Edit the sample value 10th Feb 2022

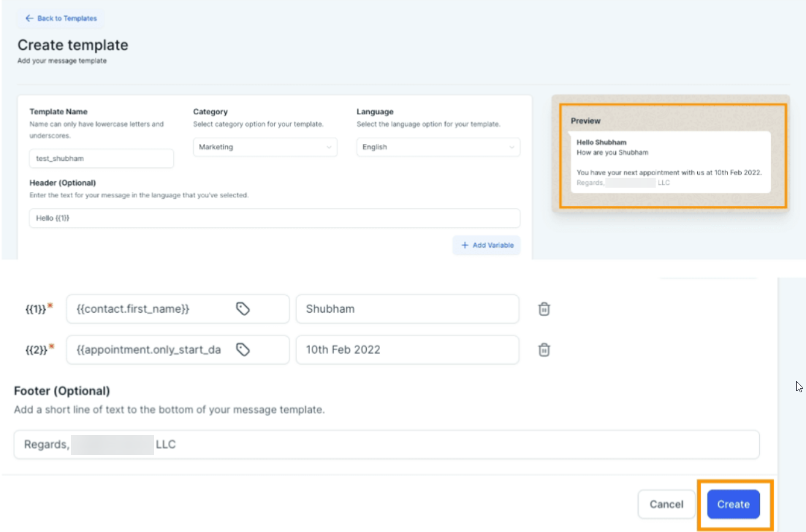point(407,350)
